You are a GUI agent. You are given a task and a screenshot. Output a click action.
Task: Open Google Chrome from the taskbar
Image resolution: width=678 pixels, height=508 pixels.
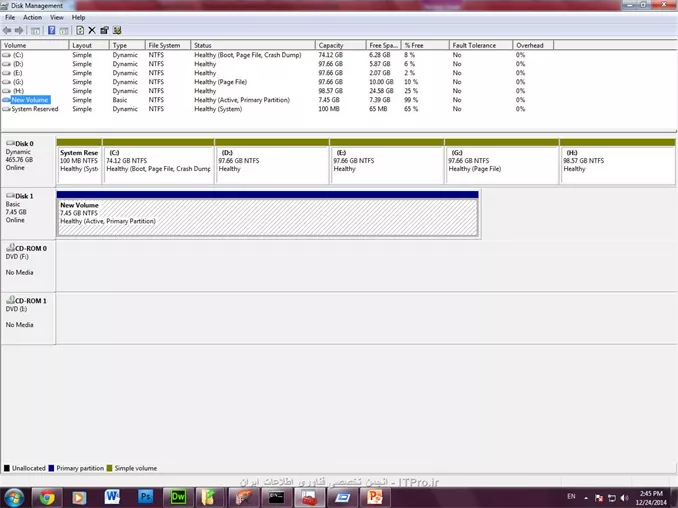(47, 497)
